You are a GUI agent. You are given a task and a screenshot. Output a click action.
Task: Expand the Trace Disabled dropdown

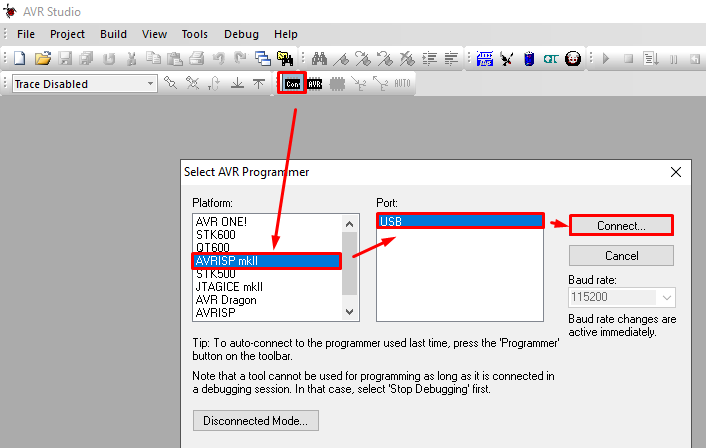[x=150, y=84]
